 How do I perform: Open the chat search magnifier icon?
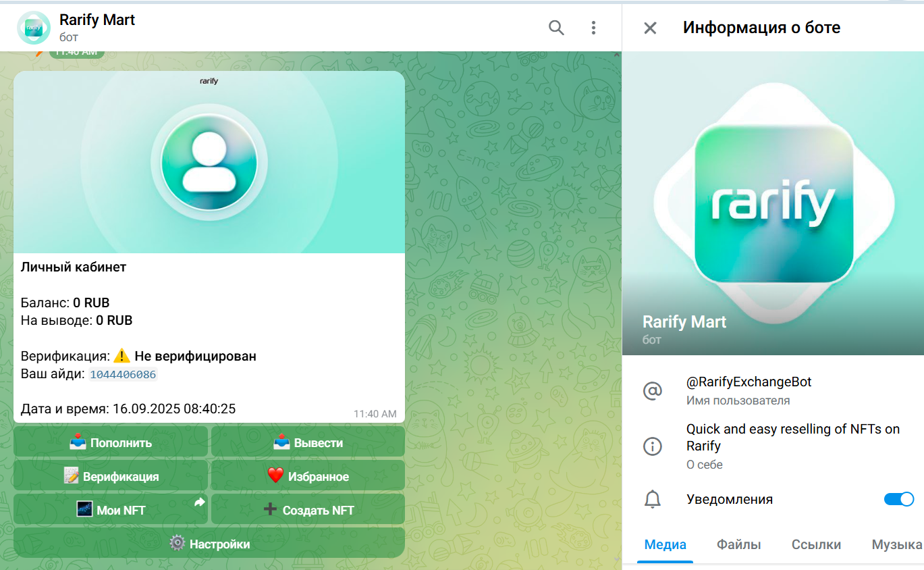tap(555, 28)
